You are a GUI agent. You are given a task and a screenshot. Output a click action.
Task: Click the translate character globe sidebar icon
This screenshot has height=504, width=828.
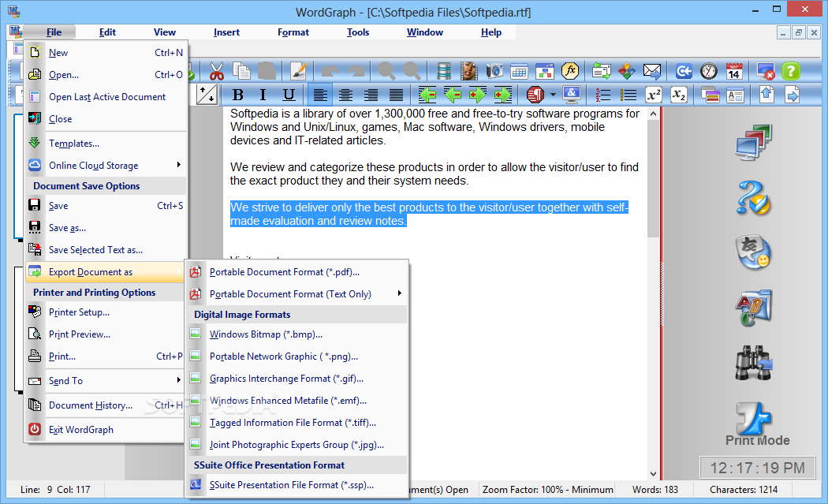point(754,252)
